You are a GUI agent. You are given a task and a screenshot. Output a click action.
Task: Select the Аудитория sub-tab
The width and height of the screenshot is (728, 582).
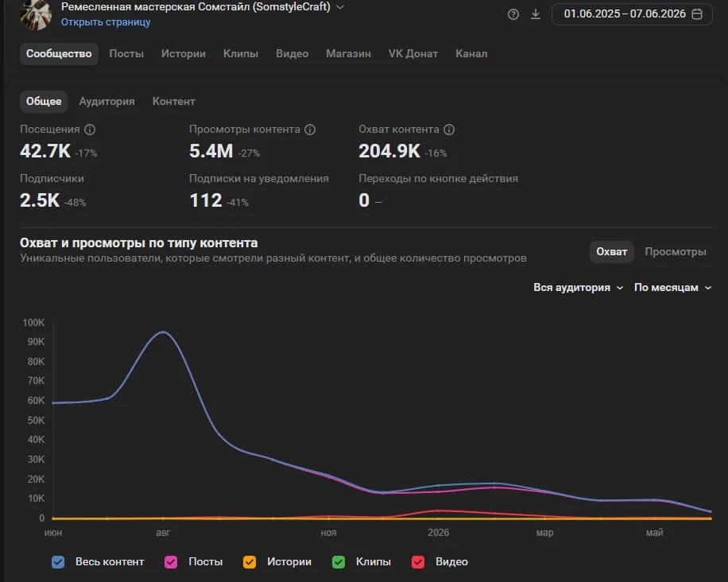click(x=106, y=101)
